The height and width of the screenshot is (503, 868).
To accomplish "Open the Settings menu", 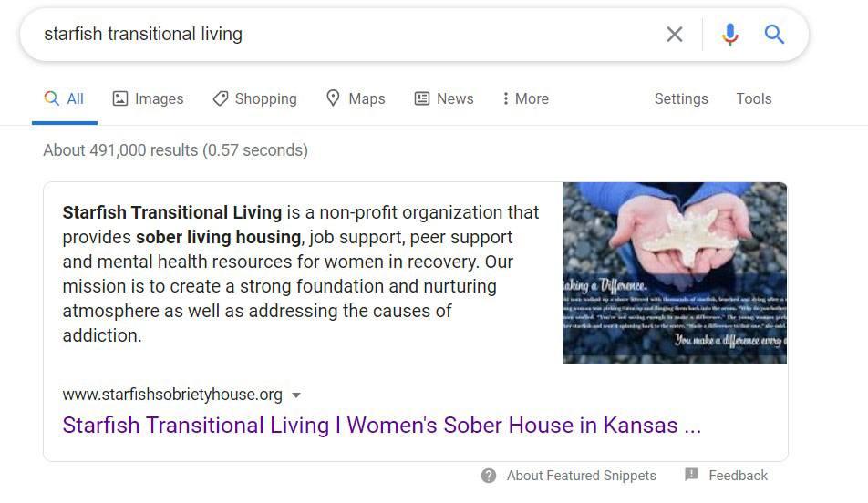I will pos(681,98).
